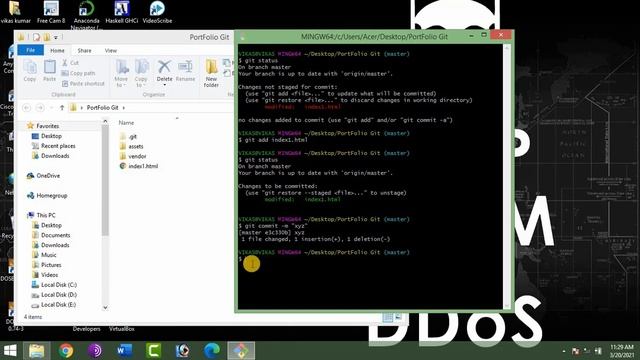
Task: Open the Pictures folder in sidebar
Action: point(47,265)
